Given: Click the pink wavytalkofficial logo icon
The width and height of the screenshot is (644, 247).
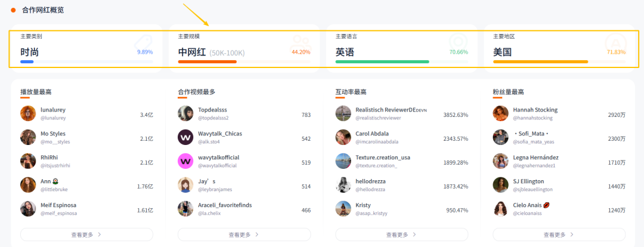Looking at the screenshot, I should coord(185,161).
